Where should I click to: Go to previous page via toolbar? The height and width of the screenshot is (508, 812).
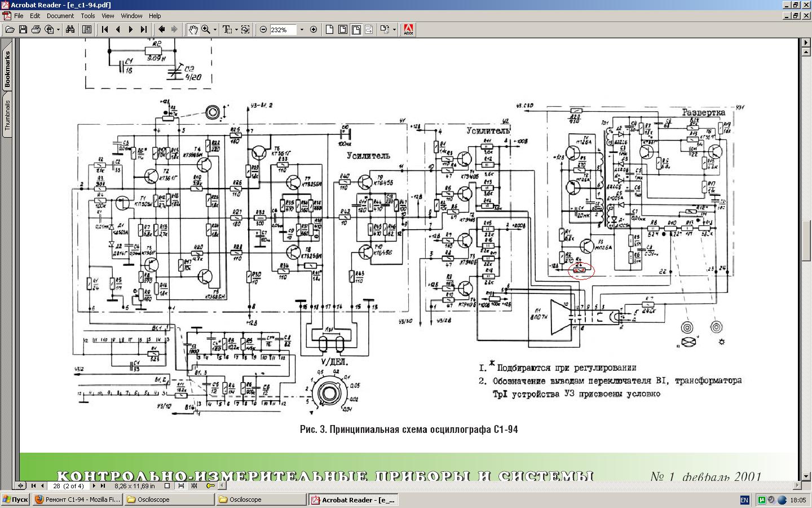tap(118, 29)
